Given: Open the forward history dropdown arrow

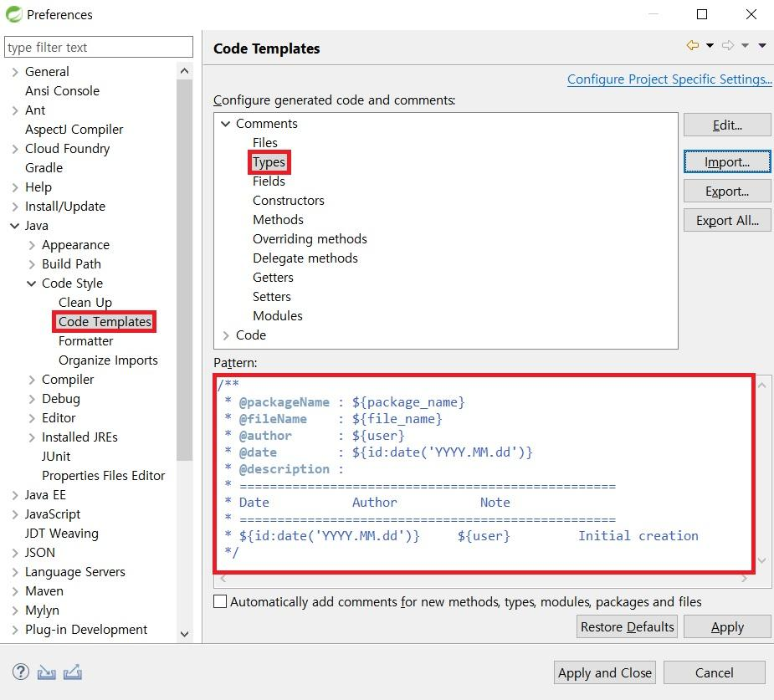Looking at the screenshot, I should coord(745,45).
